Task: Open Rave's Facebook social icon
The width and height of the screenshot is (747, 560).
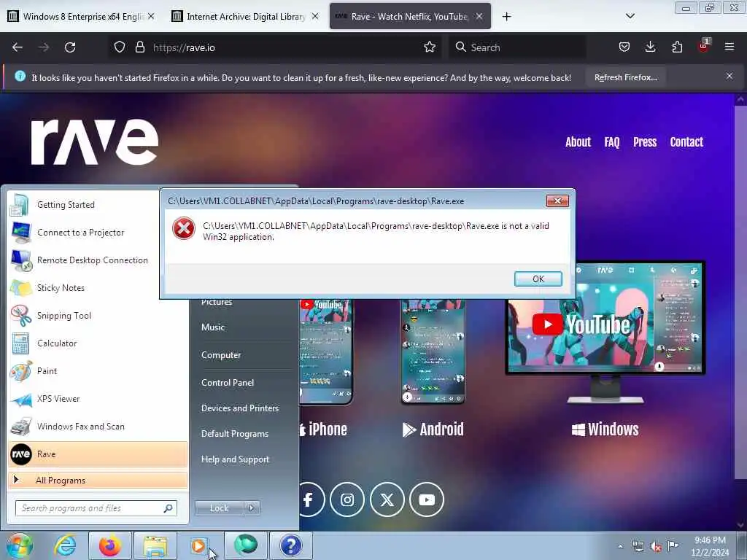Action: (x=309, y=499)
